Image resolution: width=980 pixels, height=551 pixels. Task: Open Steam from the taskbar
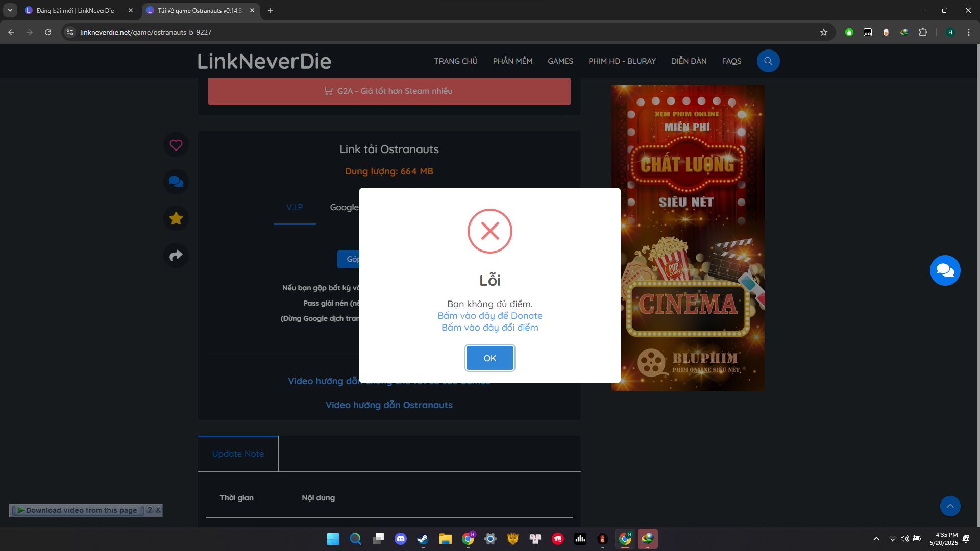422,539
